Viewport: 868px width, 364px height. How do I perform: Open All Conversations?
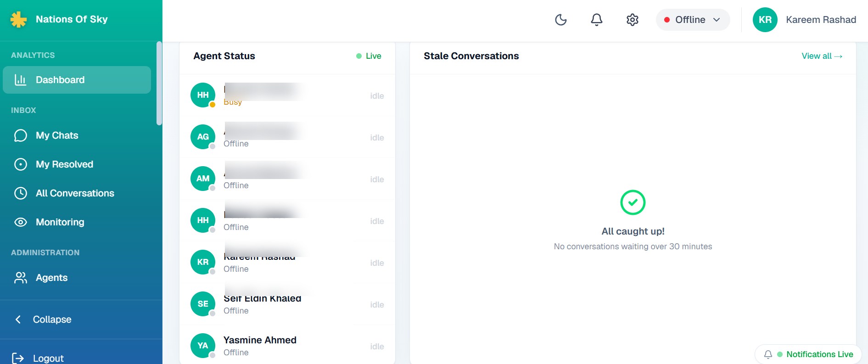pos(77,193)
